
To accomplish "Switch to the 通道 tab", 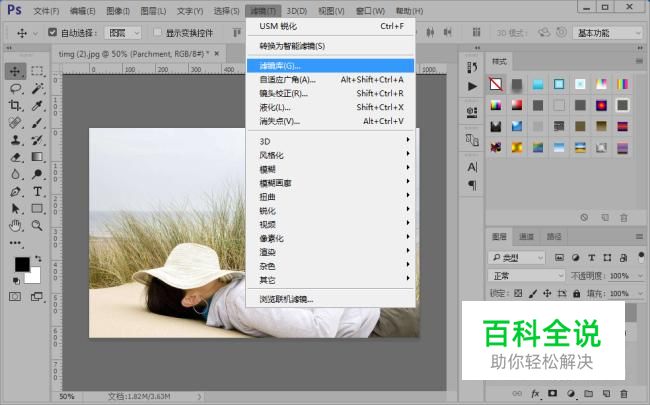I will coord(526,237).
